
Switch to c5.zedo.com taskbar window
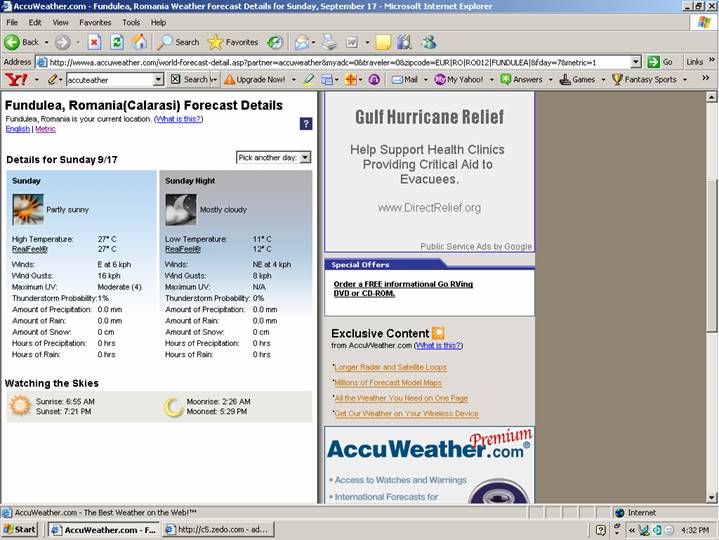218,530
